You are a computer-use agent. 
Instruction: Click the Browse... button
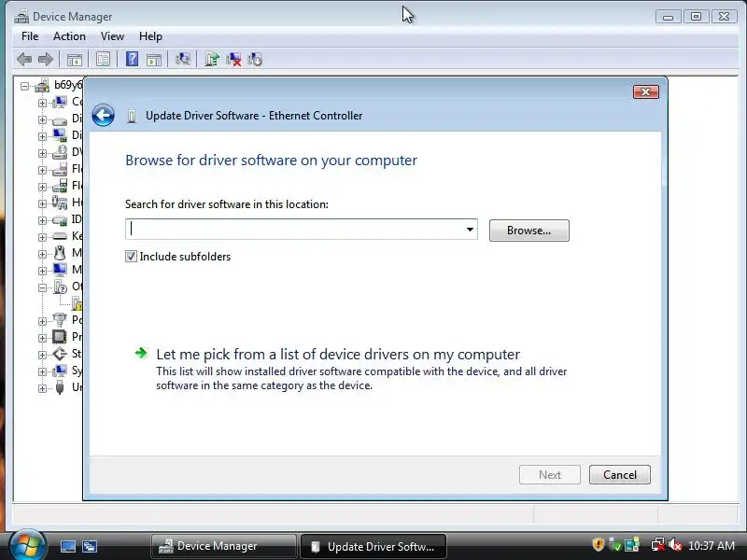point(529,231)
